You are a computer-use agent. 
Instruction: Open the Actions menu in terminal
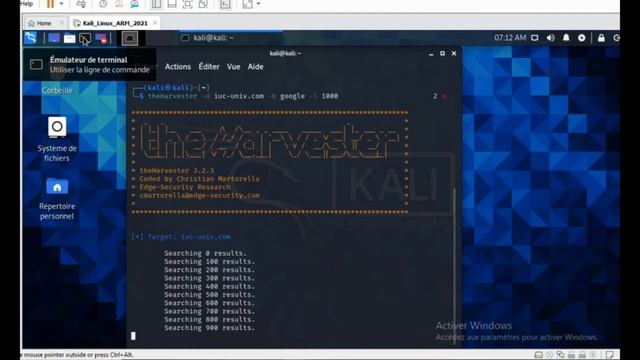[178, 67]
